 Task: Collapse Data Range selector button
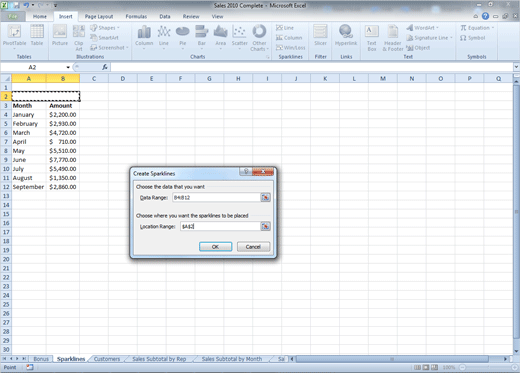[265, 197]
